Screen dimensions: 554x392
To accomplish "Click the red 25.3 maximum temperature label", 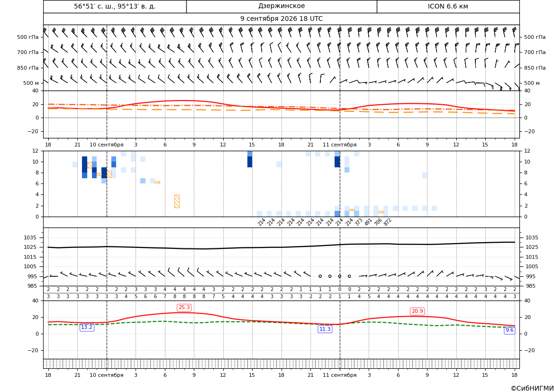I will point(184,308).
